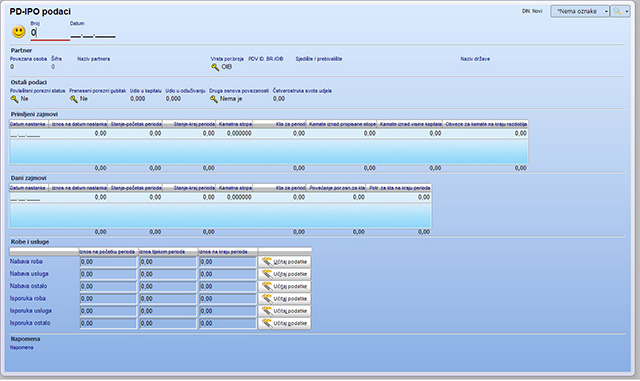
Task: Edit Nabava roba amount during period
Action: coord(168,262)
